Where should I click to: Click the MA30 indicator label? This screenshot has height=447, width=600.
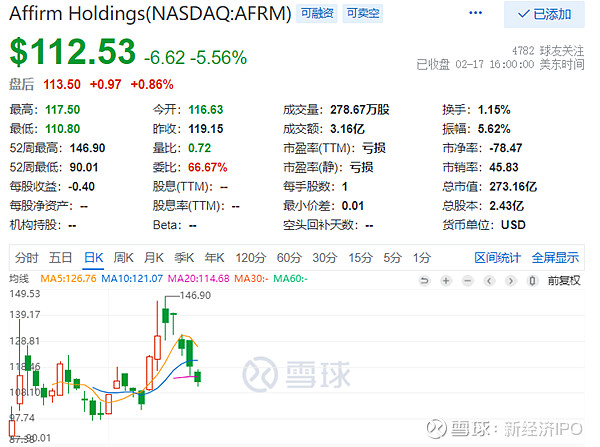pyautogui.click(x=251, y=279)
